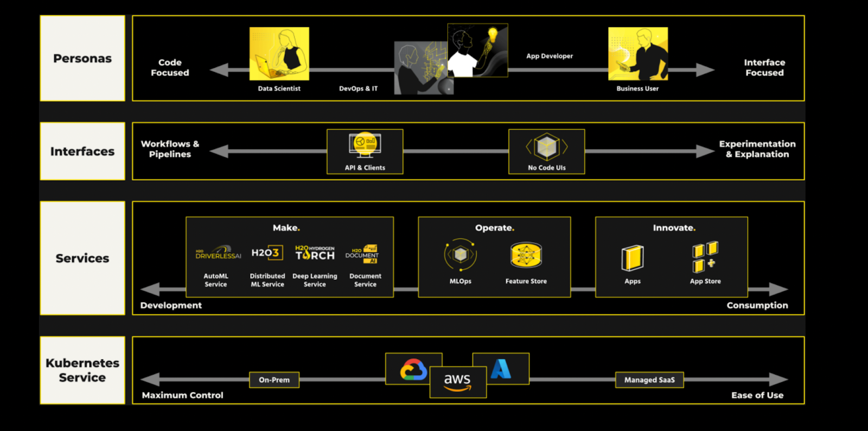Click the On-Prem label box

point(274,379)
